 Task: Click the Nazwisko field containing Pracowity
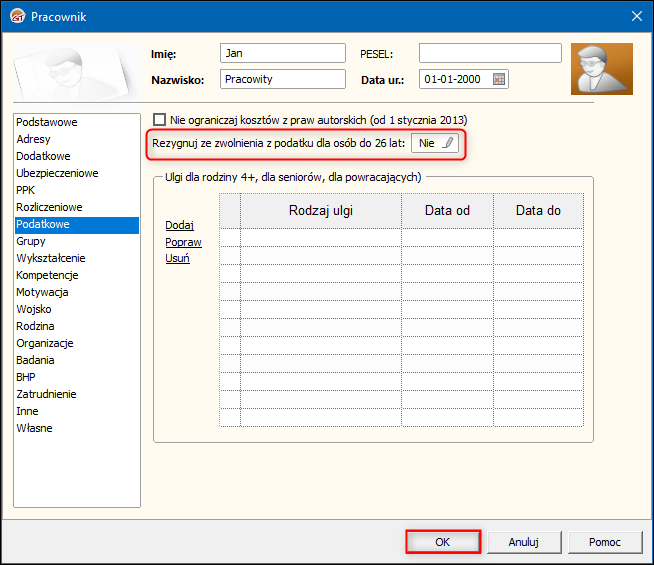coord(282,79)
